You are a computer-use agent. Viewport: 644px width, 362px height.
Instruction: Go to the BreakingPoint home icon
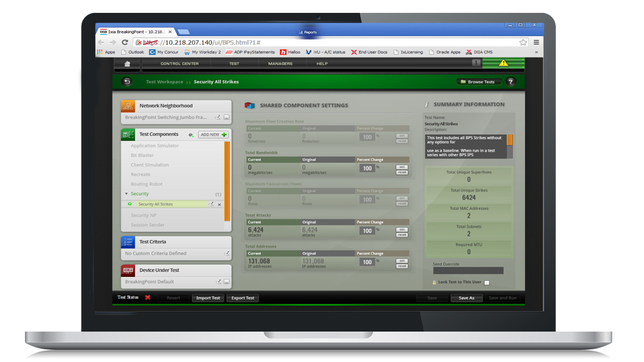(127, 64)
